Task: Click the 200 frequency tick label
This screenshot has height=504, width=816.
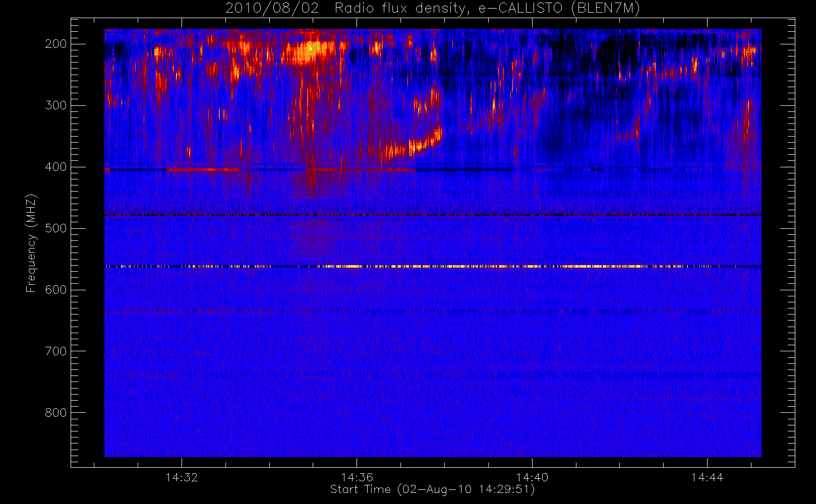Action: pos(56,44)
